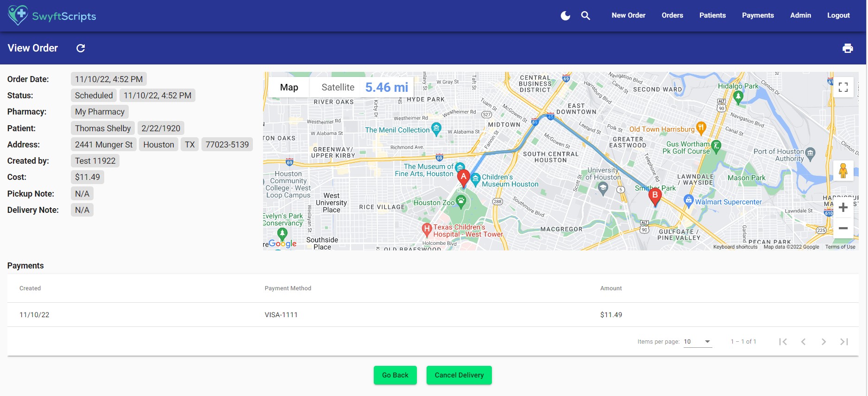Click Scheduled status chip
Image resolution: width=868 pixels, height=396 pixels.
[94, 96]
